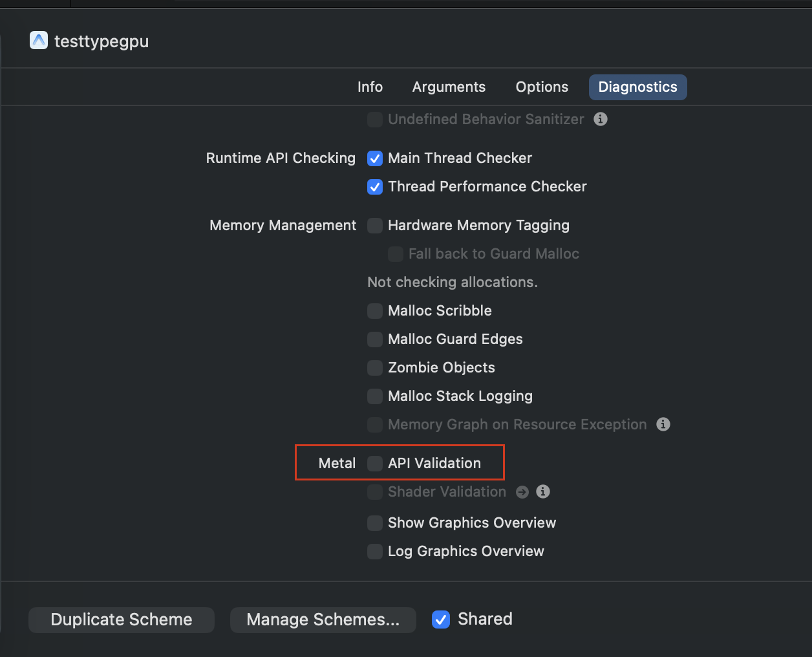Viewport: 812px width, 657px height.
Task: Disable Main Thread Checker
Action: point(375,158)
